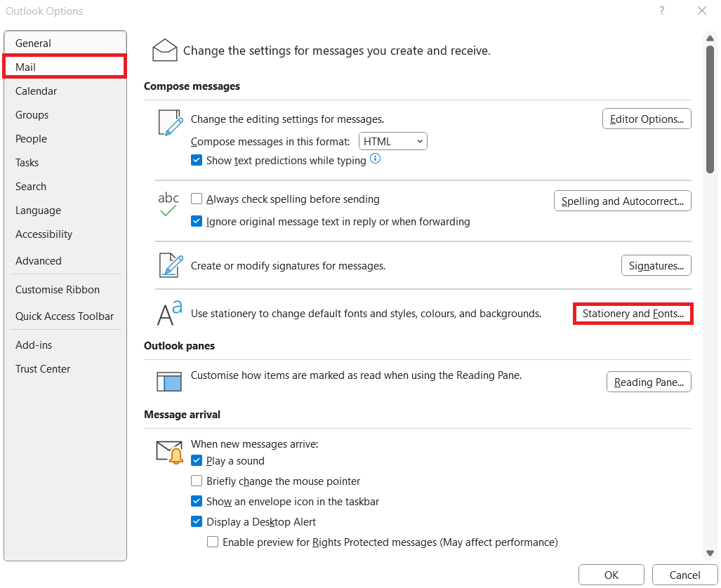The image size is (721, 588).
Task: Enable Always check spelling before sending
Action: pyautogui.click(x=197, y=199)
